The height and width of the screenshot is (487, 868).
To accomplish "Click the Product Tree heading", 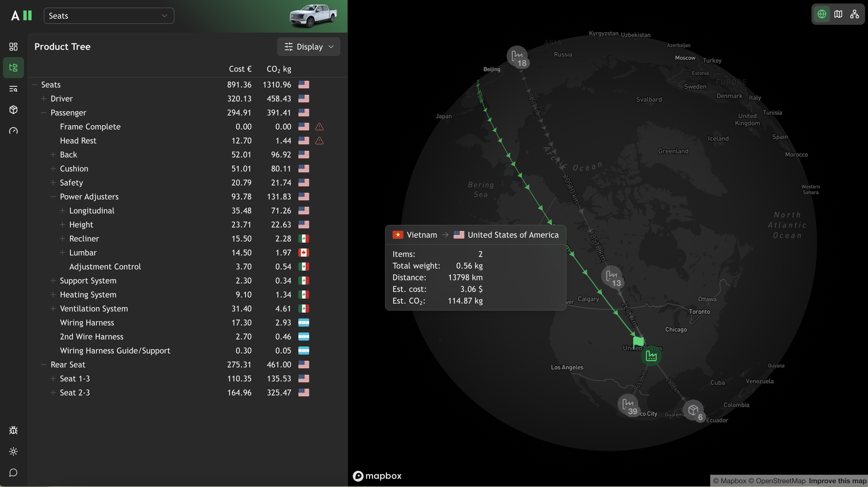I will coord(62,47).
